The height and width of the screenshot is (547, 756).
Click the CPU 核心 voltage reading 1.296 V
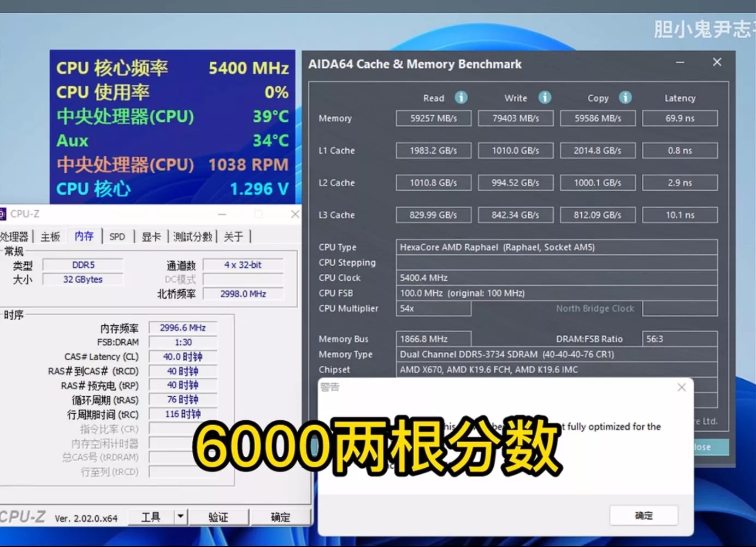click(x=259, y=189)
